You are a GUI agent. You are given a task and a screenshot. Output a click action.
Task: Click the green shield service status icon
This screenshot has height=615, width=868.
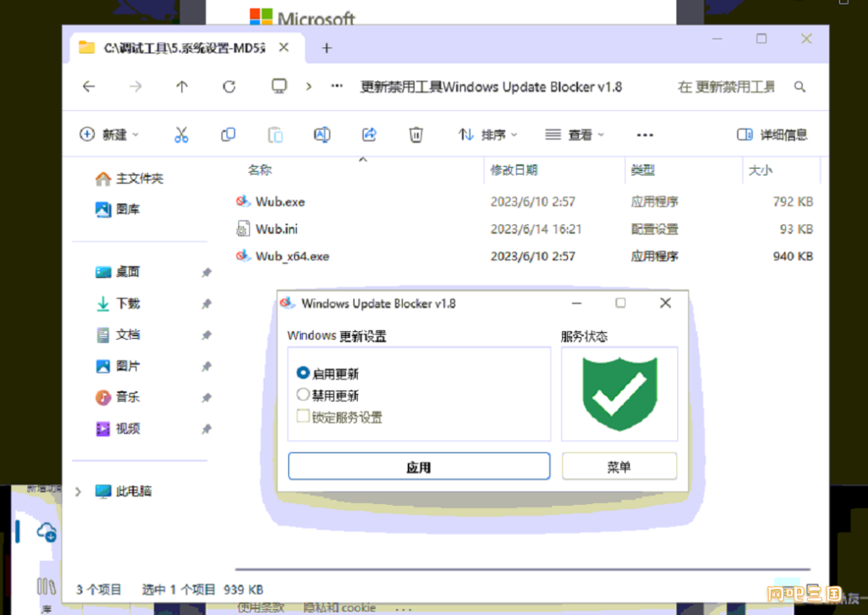pos(620,394)
